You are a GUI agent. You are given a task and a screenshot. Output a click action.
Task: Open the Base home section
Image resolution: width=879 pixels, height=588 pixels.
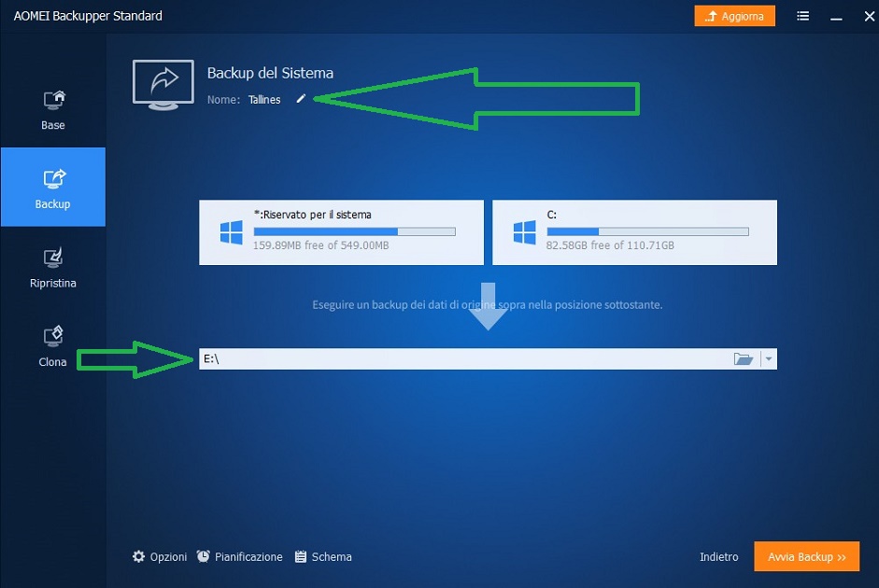click(53, 110)
